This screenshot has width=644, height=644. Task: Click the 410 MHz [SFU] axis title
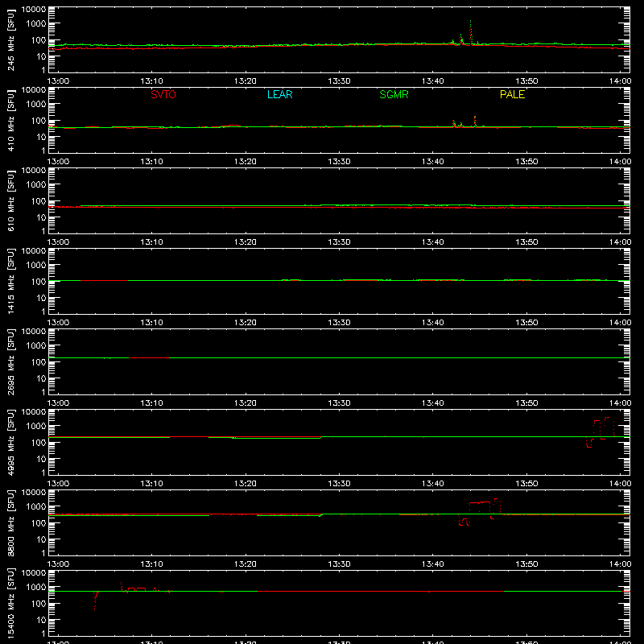coord(10,120)
